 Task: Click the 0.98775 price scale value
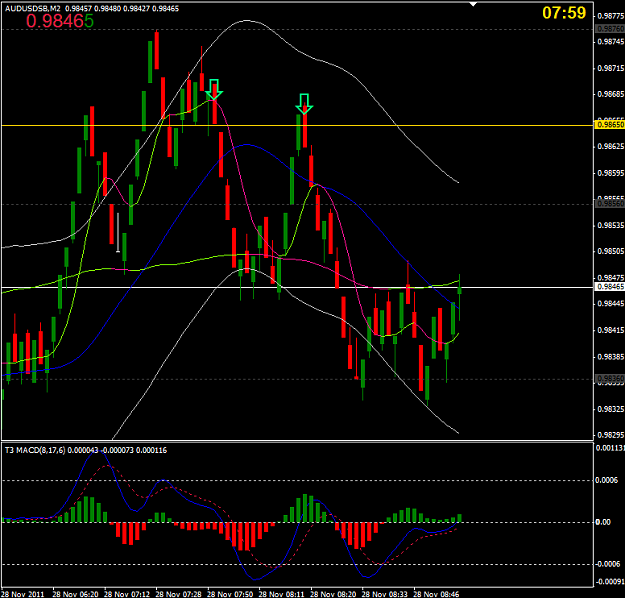(x=610, y=16)
